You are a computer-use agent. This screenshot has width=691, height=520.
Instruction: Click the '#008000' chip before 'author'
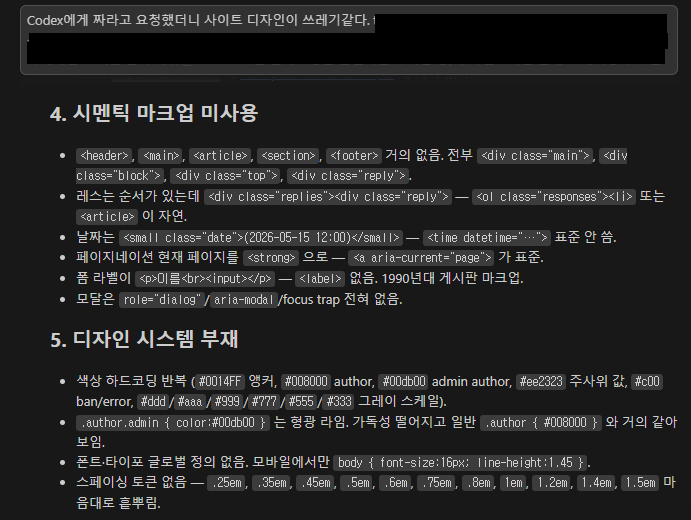coord(306,382)
